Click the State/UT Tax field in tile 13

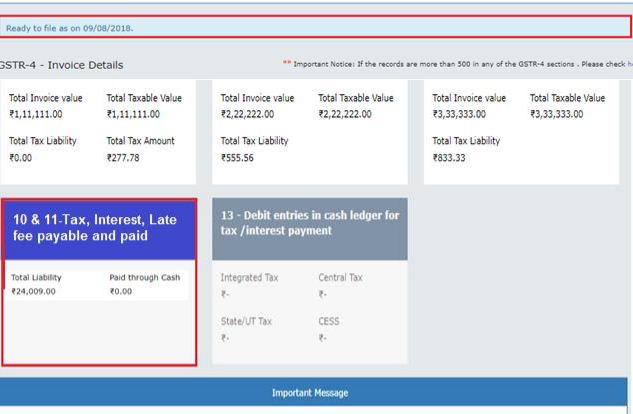coord(246,329)
